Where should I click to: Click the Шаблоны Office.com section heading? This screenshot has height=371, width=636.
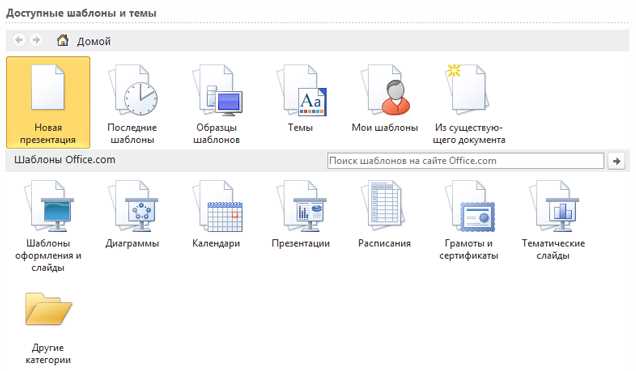(65, 160)
